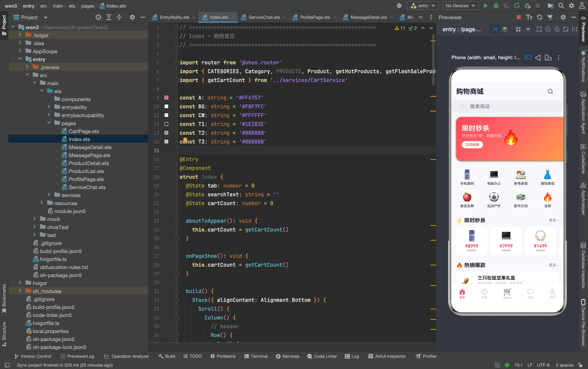Open the entry run configuration dropdown

click(423, 6)
